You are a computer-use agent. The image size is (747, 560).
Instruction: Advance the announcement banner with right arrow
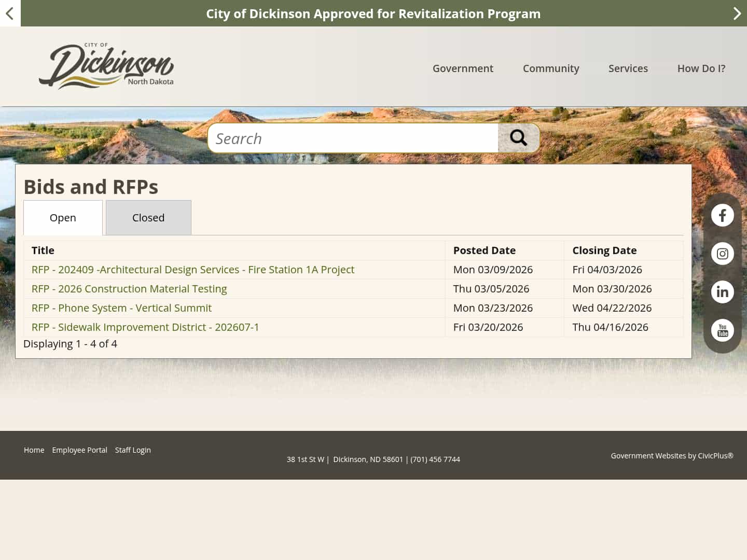tap(737, 13)
